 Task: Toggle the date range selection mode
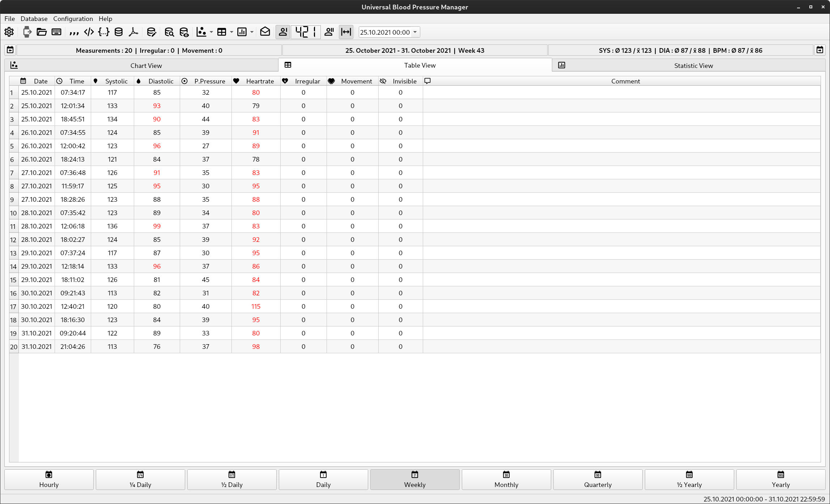[346, 32]
